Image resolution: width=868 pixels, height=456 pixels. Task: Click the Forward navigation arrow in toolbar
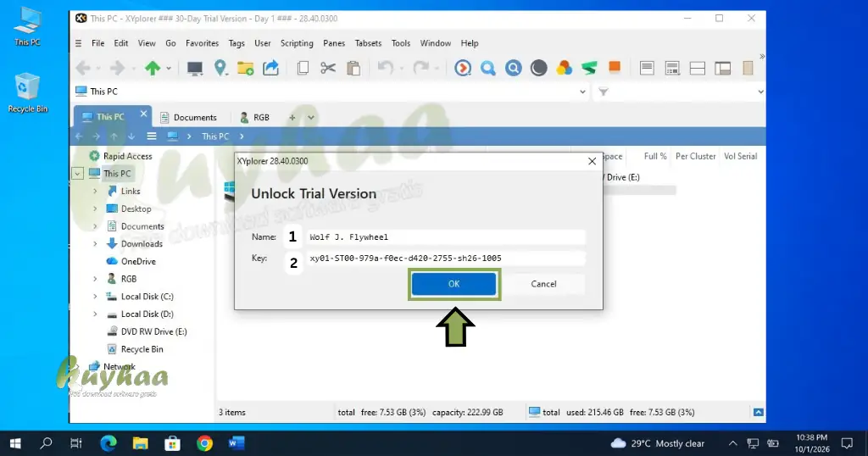pyautogui.click(x=117, y=68)
